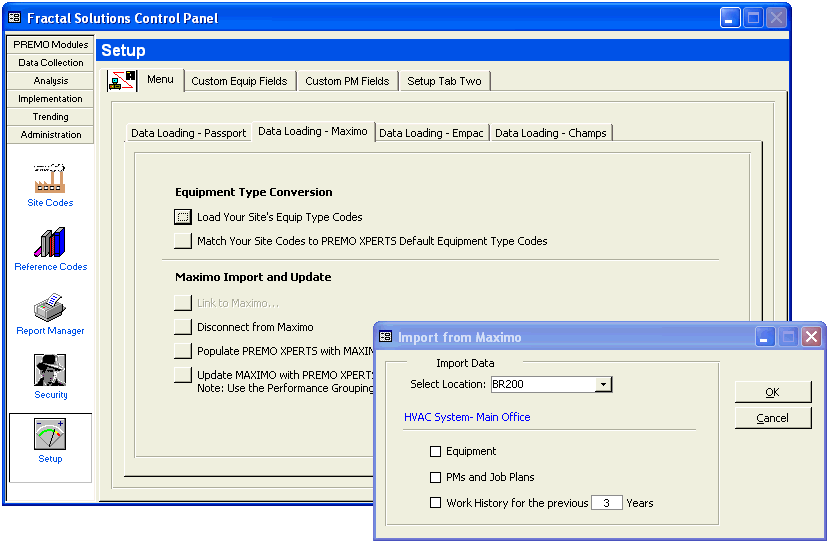The width and height of the screenshot is (830, 543).
Task: Click OK in Import from Maximo
Action: (x=773, y=392)
